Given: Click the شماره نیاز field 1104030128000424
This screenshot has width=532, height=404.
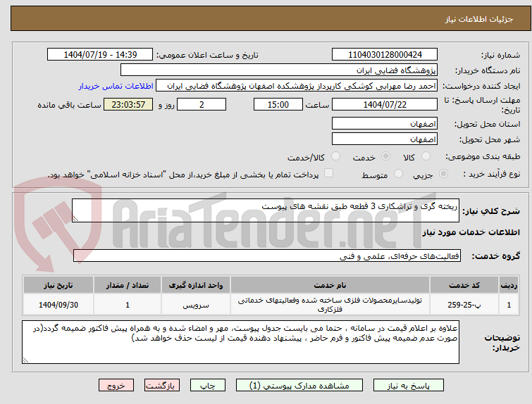Looking at the screenshot, I should coord(385,55).
